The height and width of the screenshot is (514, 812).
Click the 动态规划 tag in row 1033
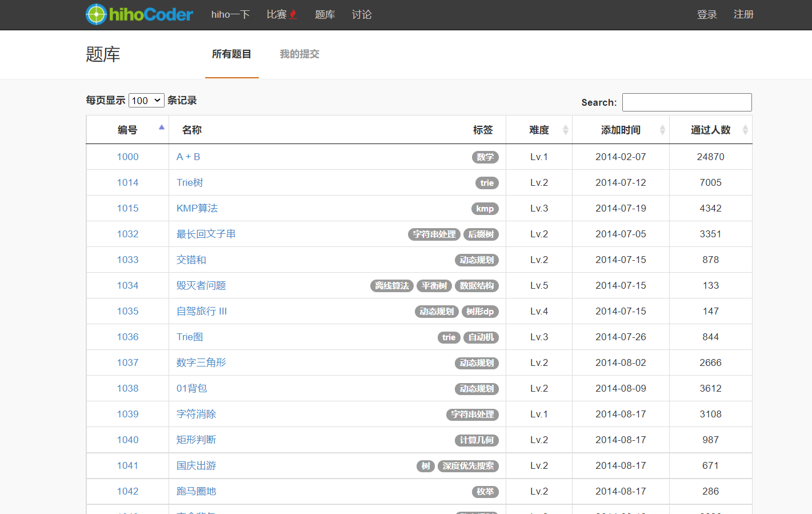[477, 260]
